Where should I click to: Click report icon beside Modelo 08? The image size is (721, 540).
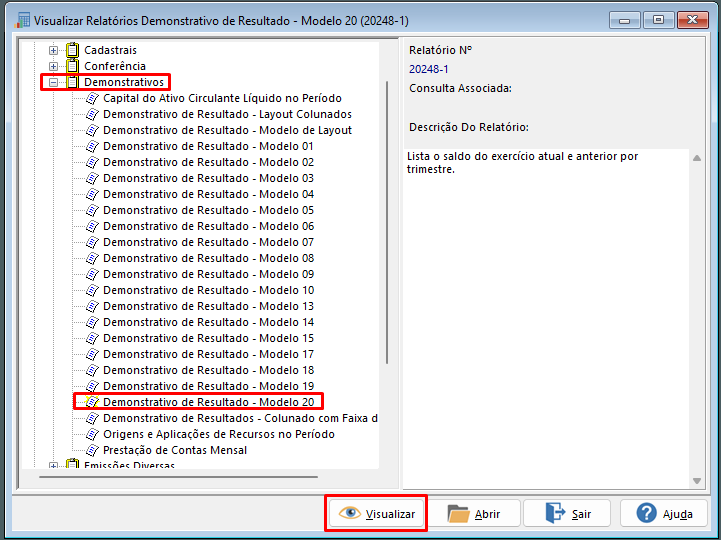click(92, 258)
